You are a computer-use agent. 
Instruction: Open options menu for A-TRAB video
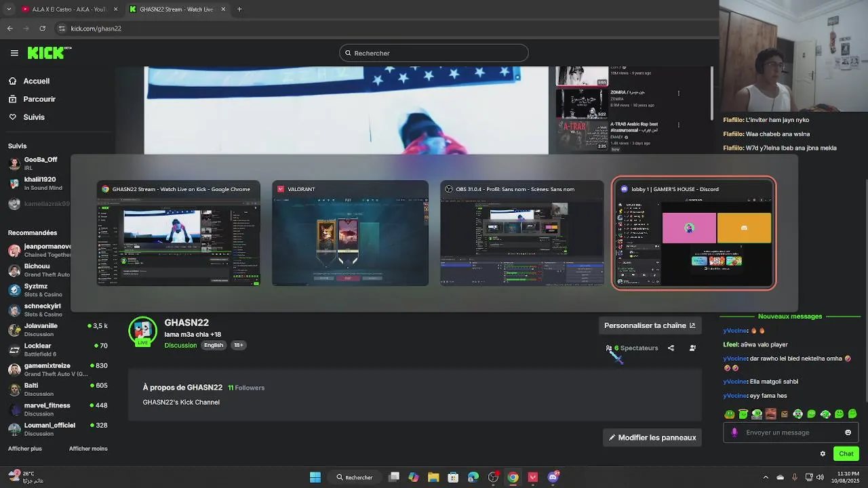(x=678, y=125)
